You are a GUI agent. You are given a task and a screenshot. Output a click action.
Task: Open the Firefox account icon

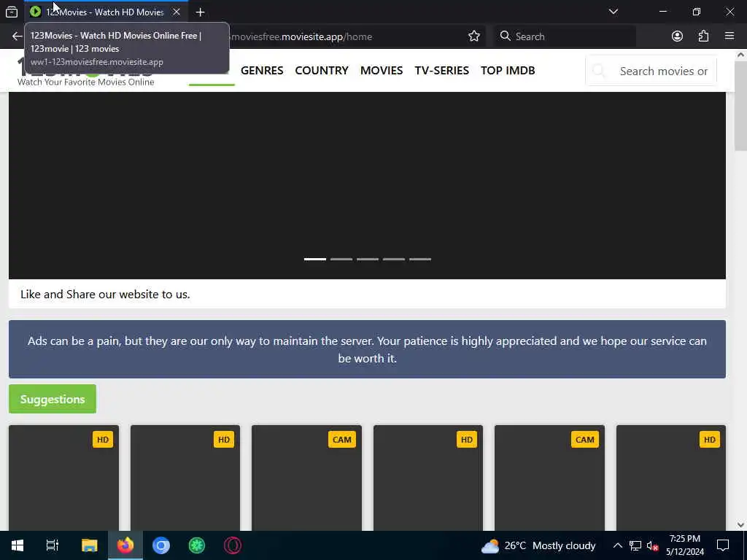pyautogui.click(x=677, y=36)
